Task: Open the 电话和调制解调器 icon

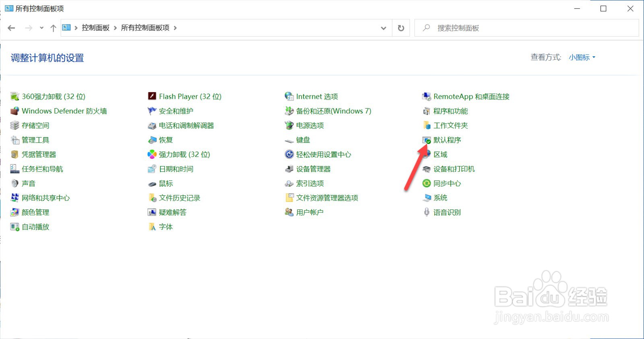Action: pyautogui.click(x=152, y=125)
